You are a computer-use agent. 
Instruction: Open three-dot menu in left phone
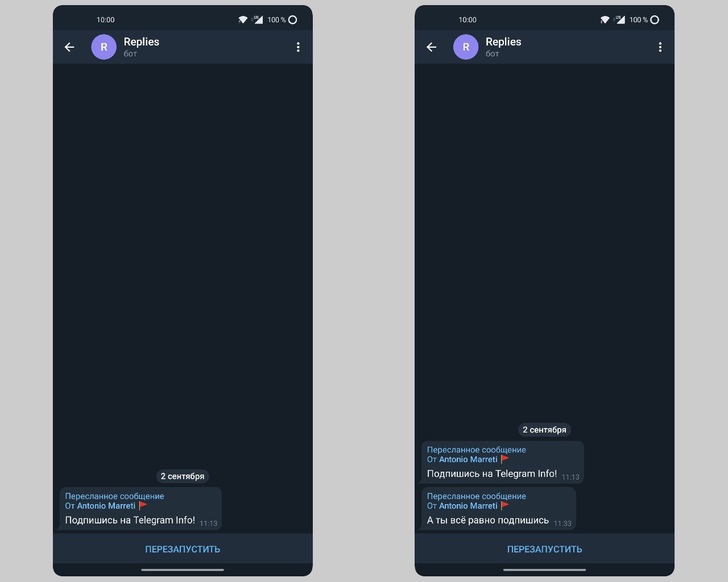298,47
